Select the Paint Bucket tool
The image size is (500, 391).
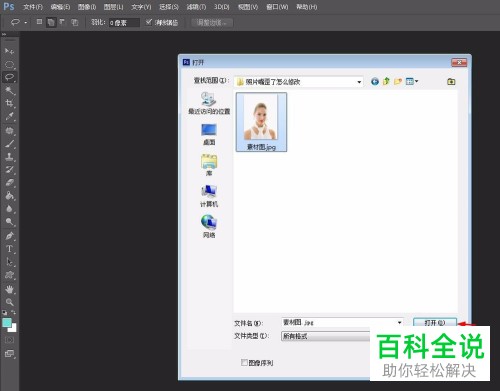point(9,196)
